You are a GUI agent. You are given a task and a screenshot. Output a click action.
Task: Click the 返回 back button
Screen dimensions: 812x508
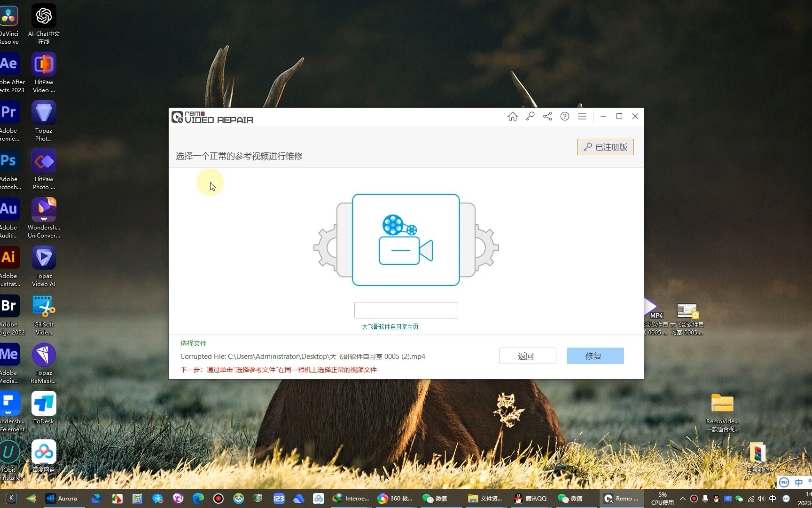tap(527, 356)
